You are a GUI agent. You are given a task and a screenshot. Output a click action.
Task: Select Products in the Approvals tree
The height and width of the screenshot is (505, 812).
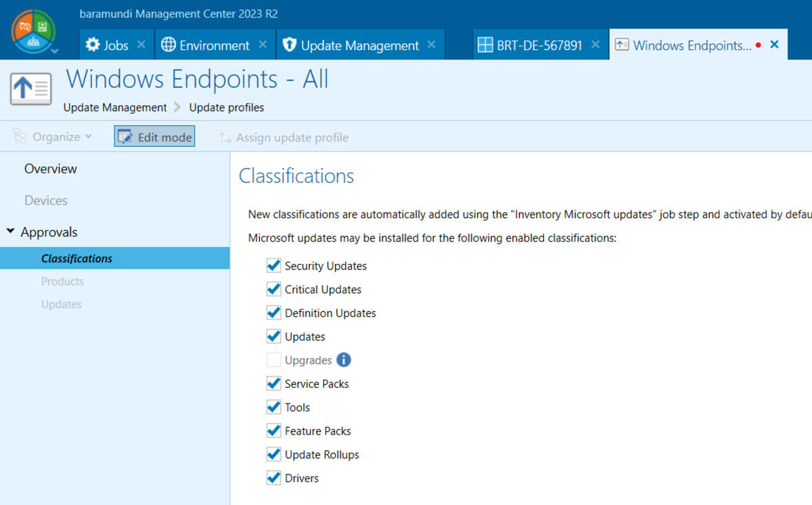[62, 282]
